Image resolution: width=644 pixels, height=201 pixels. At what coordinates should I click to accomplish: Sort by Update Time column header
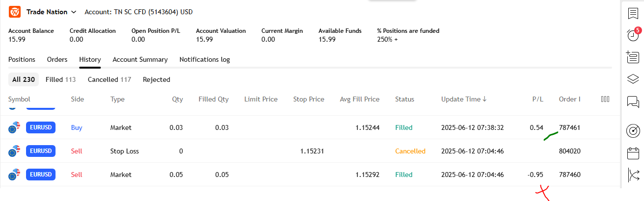tap(464, 99)
